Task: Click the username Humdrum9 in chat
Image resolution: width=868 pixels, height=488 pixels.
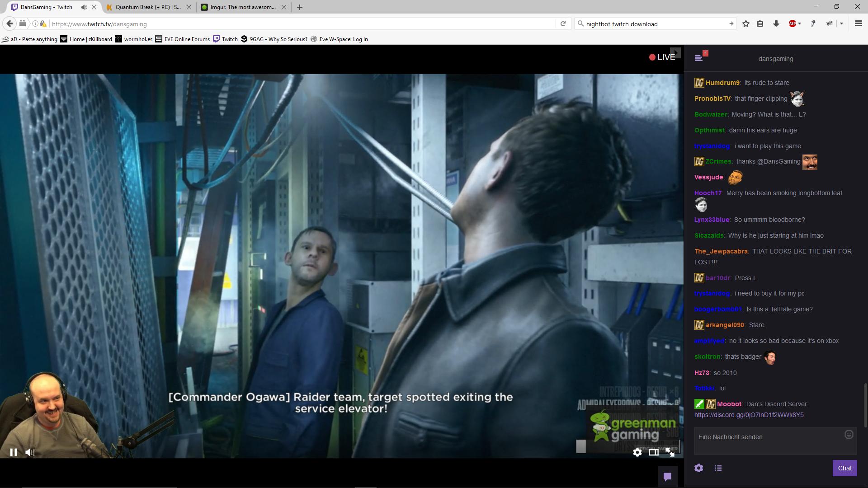Action: click(722, 83)
